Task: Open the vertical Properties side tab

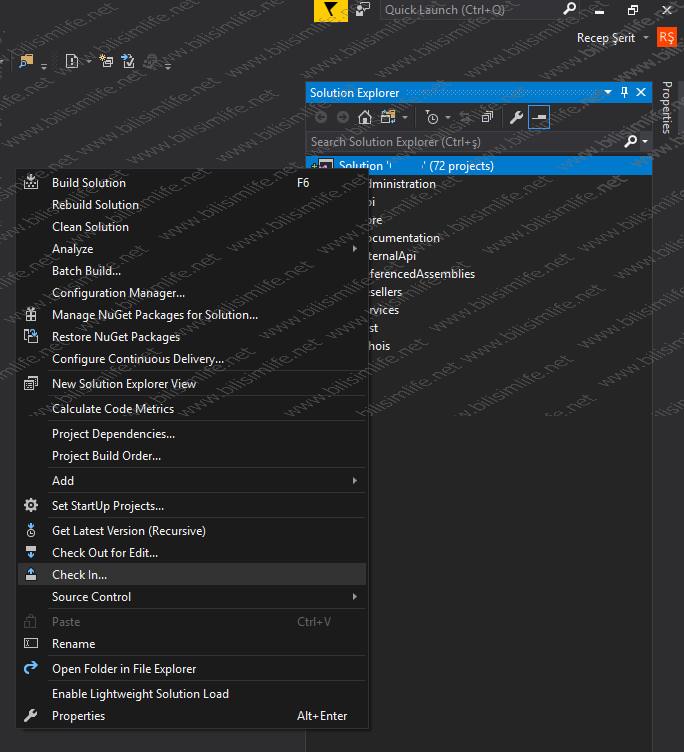Action: (x=666, y=107)
